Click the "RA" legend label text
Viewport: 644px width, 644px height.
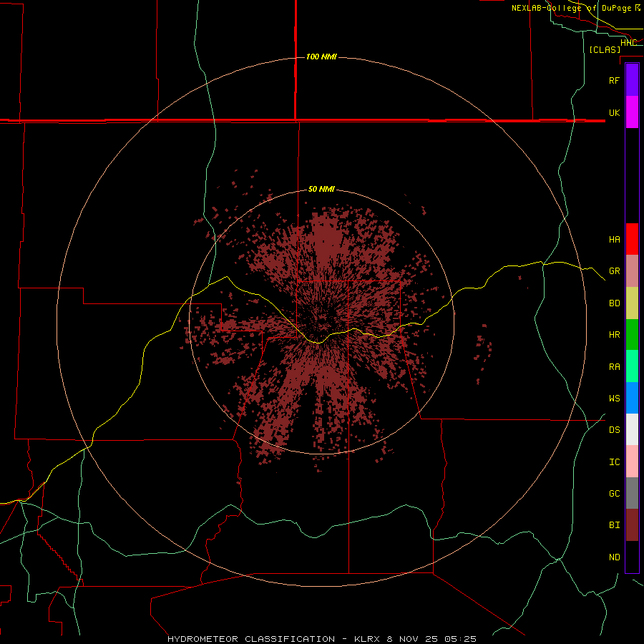click(614, 367)
